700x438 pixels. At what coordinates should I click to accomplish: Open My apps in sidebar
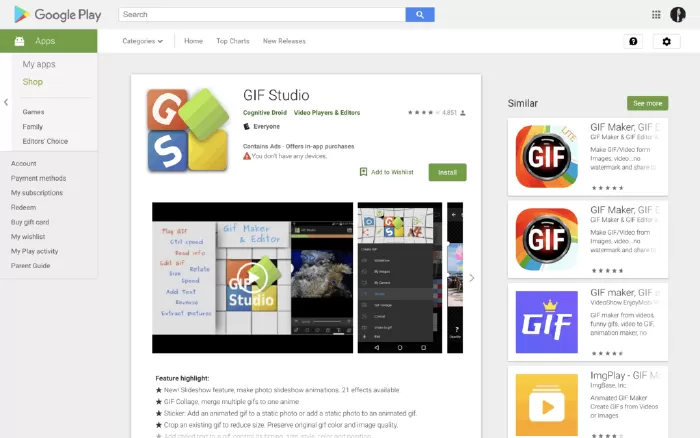[x=39, y=64]
